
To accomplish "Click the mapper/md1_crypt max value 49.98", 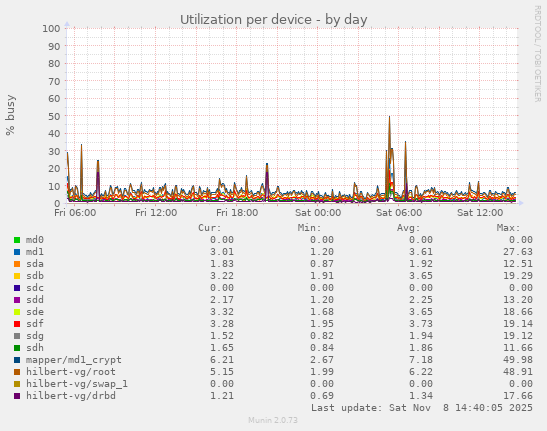I will click(x=518, y=360).
